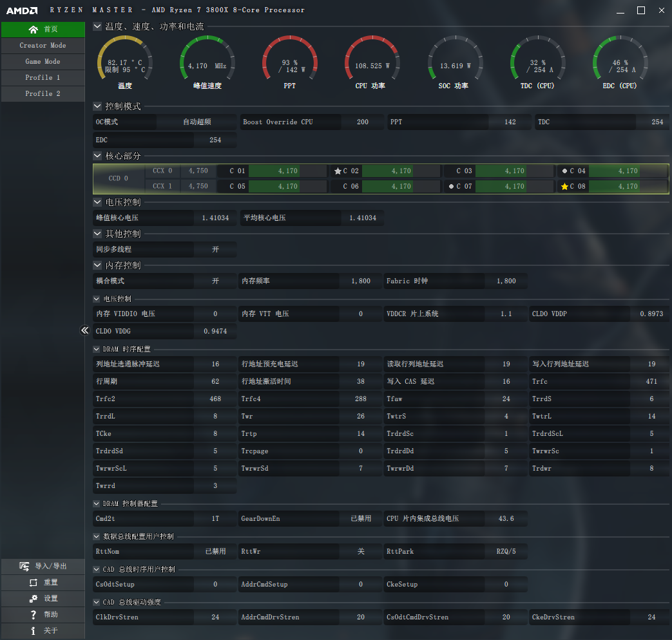The image size is (672, 640).
Task: Collapse the DRAM 控制器配置 section
Action: 97,504
